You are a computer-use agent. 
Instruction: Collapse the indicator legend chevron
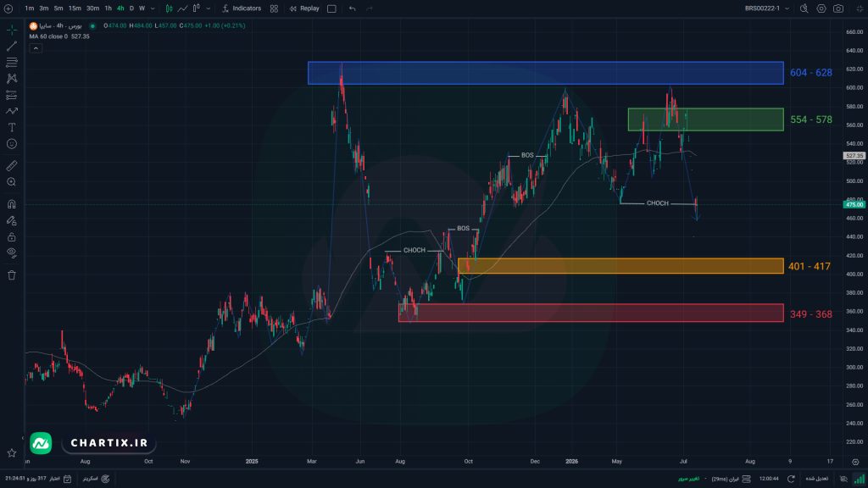pyautogui.click(x=36, y=48)
